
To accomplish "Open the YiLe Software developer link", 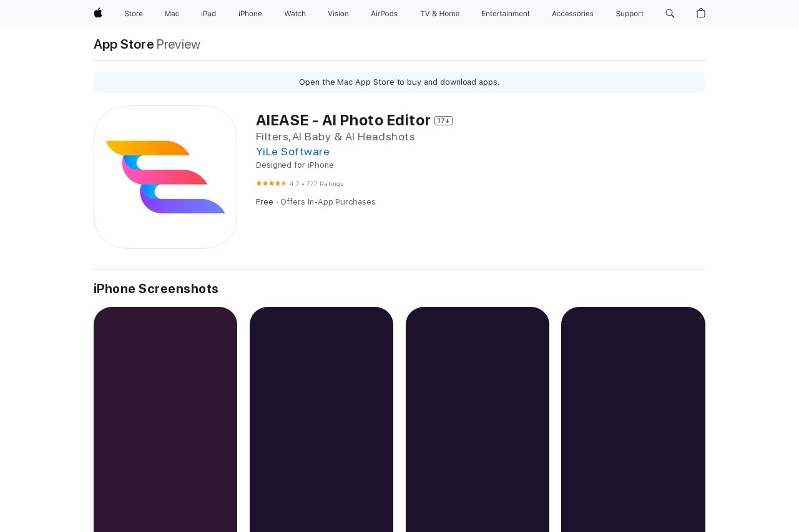I will (x=293, y=152).
